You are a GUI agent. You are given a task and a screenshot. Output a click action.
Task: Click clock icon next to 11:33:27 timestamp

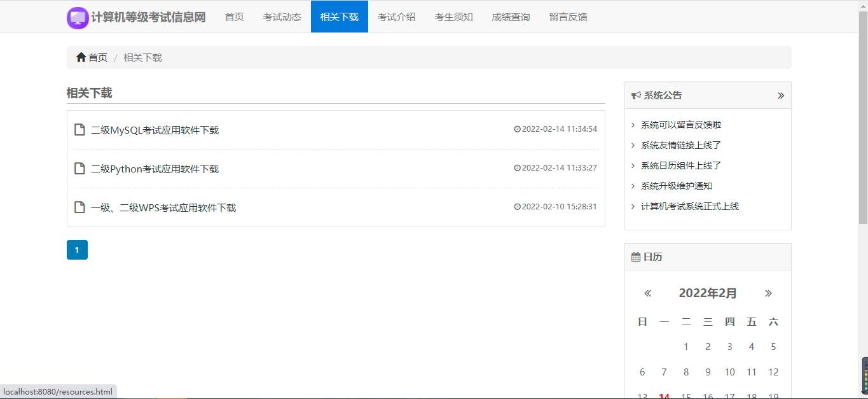517,168
